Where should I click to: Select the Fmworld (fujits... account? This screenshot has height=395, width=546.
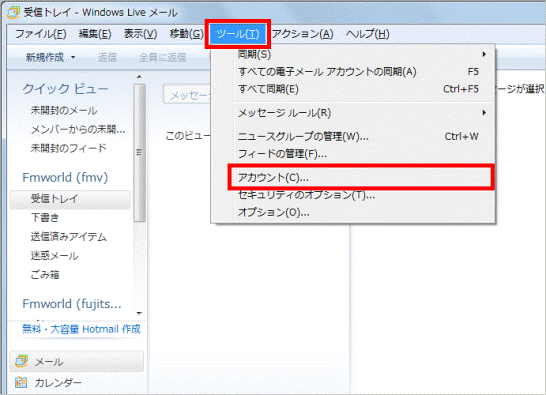72,304
